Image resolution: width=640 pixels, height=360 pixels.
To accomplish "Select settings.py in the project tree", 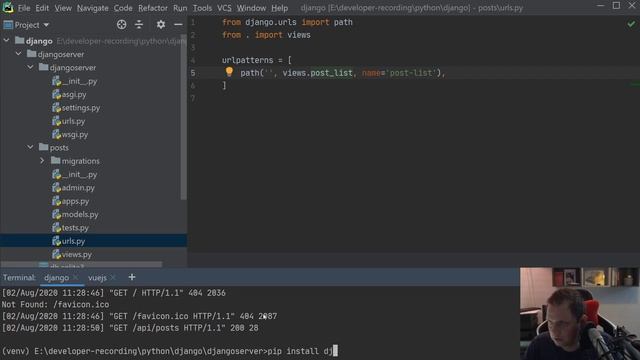I will point(80,108).
